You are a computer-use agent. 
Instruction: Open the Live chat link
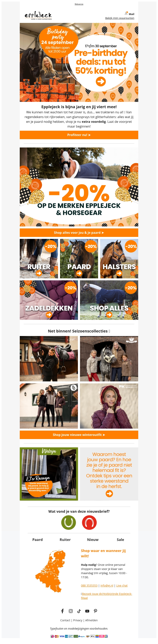122,586
